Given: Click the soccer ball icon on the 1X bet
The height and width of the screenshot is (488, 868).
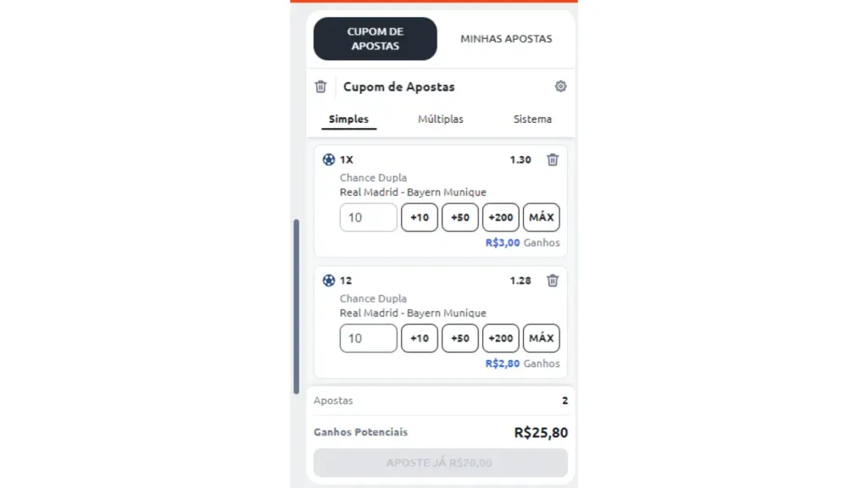Looking at the screenshot, I should tap(327, 159).
